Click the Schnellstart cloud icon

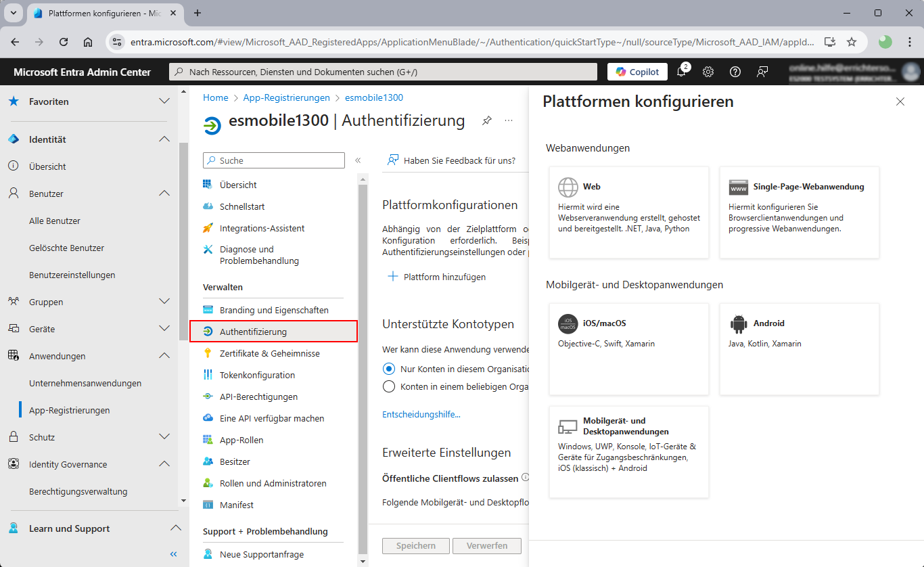click(208, 206)
